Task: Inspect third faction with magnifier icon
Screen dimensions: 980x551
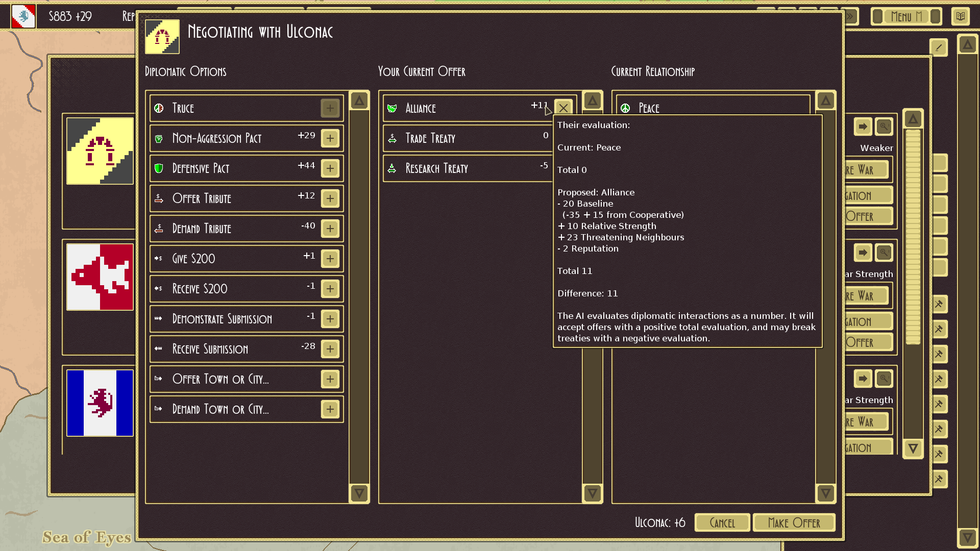Action: pyautogui.click(x=884, y=379)
